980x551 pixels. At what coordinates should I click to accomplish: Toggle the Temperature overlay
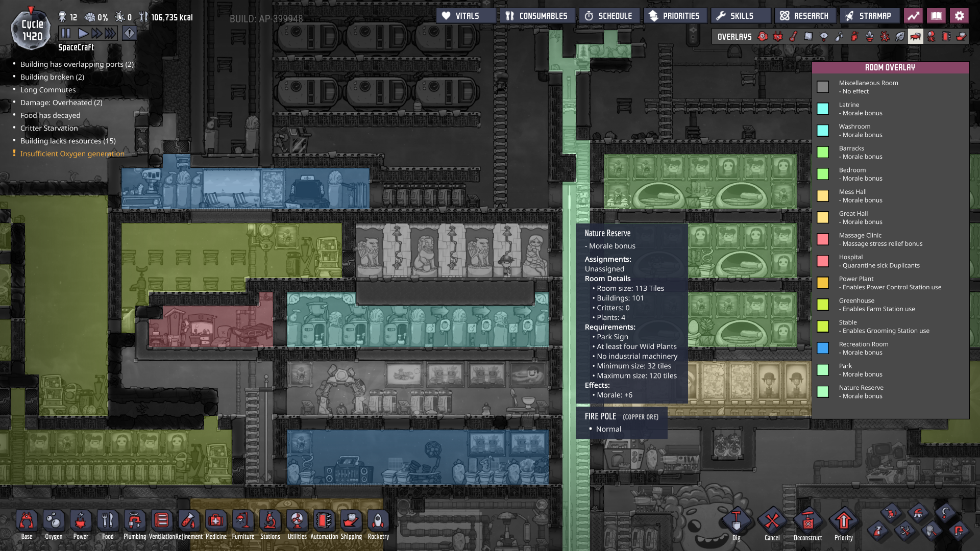[793, 37]
